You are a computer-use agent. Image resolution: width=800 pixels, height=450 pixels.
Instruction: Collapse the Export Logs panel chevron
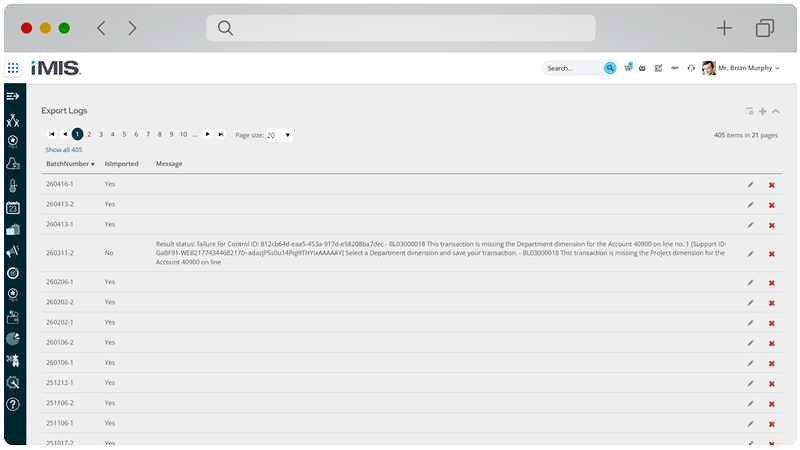(776, 111)
